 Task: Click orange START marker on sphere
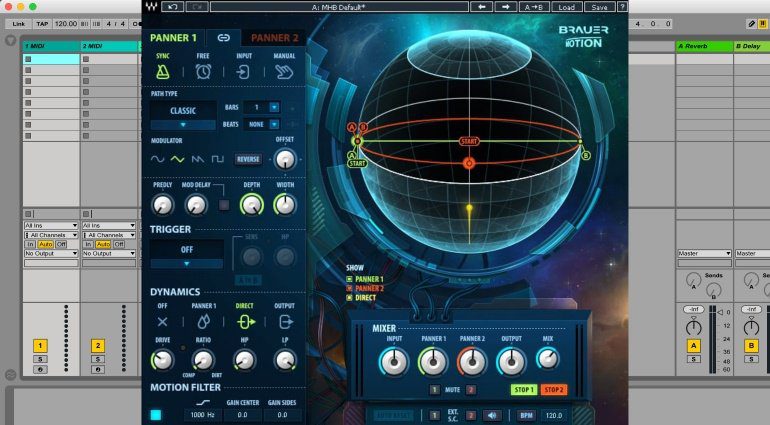tap(469, 141)
